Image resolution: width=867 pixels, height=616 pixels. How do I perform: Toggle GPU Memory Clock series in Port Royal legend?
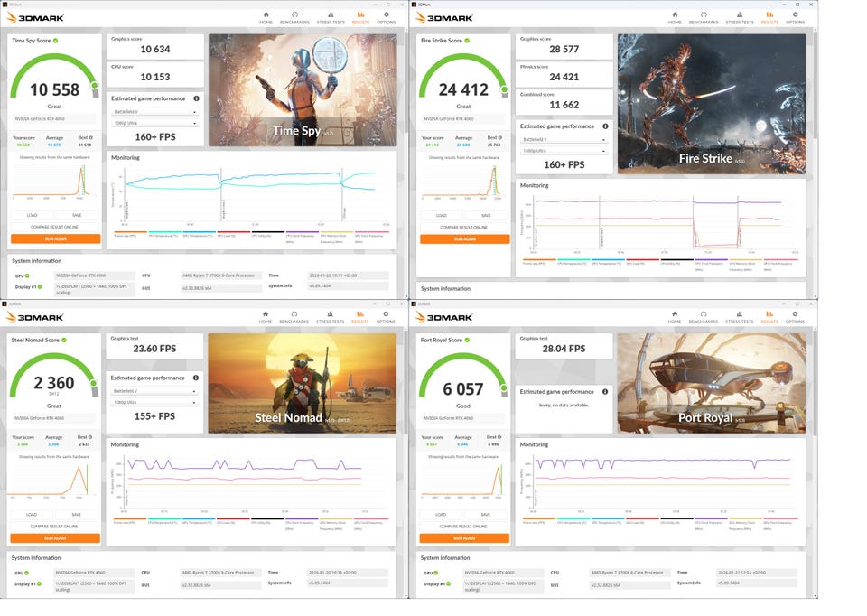[745, 523]
